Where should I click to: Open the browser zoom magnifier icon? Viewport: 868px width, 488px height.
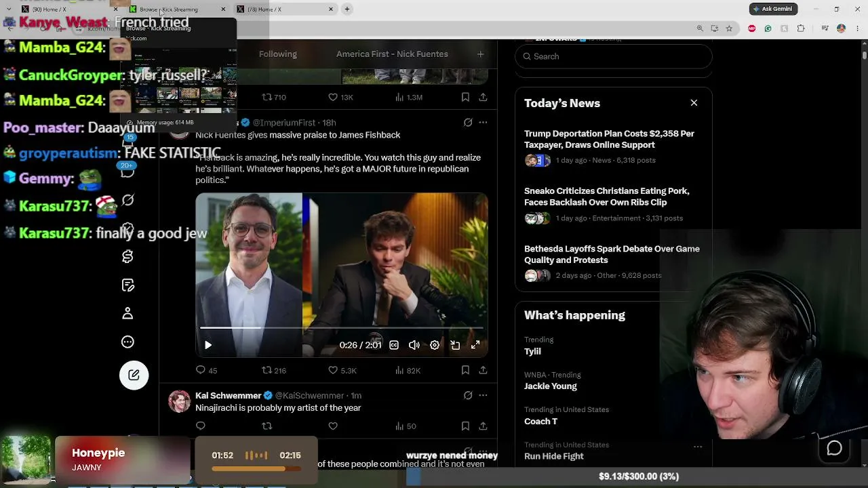pyautogui.click(x=700, y=28)
